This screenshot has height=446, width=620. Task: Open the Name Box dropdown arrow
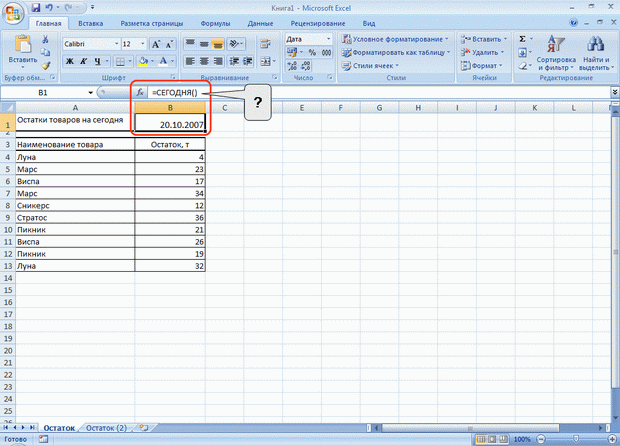tap(91, 93)
